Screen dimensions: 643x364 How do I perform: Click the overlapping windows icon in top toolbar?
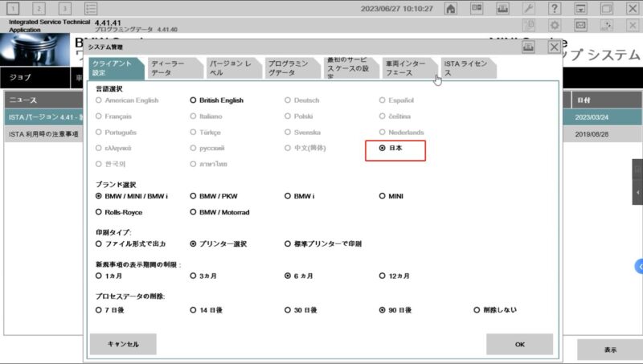pyautogui.click(x=607, y=9)
